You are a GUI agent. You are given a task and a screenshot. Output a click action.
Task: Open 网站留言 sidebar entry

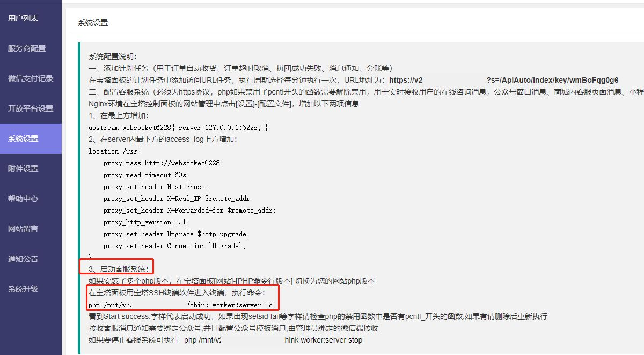[23, 229]
